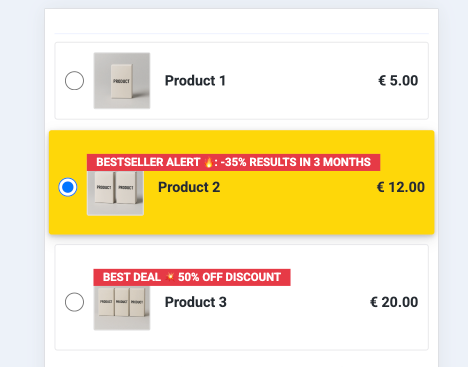Click the Best Deal 50% off banner
Viewport: 468px width, 367px height.
pos(192,277)
